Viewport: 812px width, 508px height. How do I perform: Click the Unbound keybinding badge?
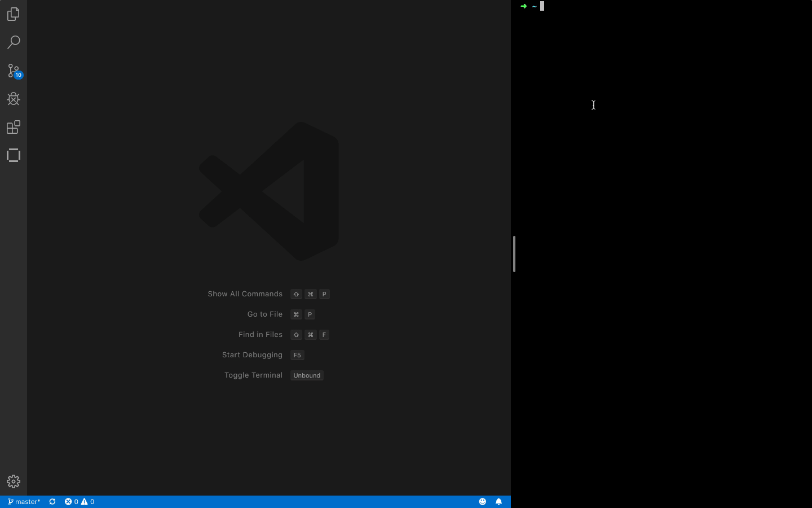[307, 375]
